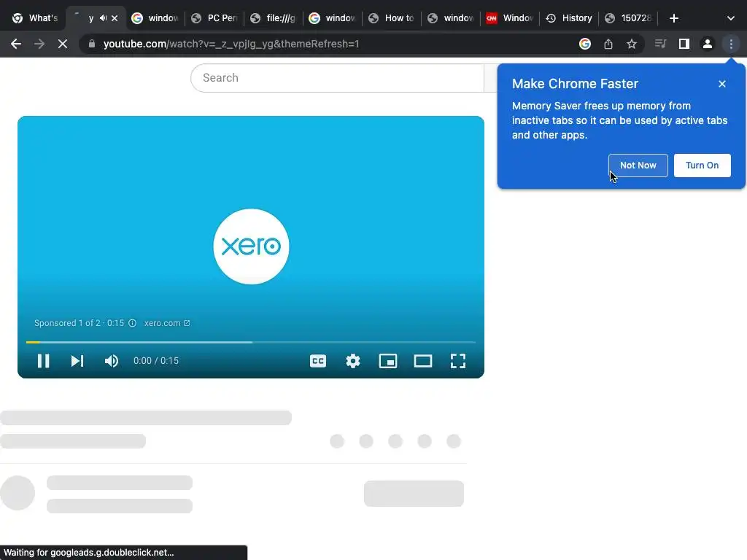Open xero.com sponsor link

pos(167,323)
